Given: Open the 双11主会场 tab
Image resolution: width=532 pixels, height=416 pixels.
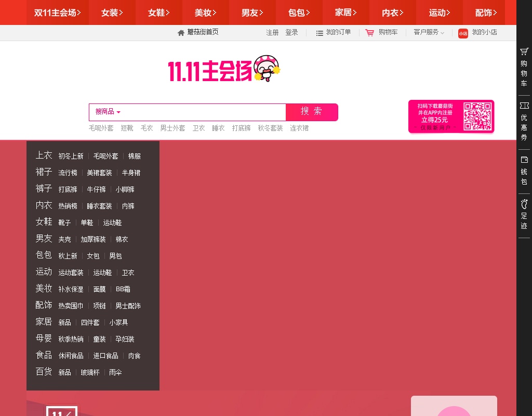Looking at the screenshot, I should [x=57, y=12].
